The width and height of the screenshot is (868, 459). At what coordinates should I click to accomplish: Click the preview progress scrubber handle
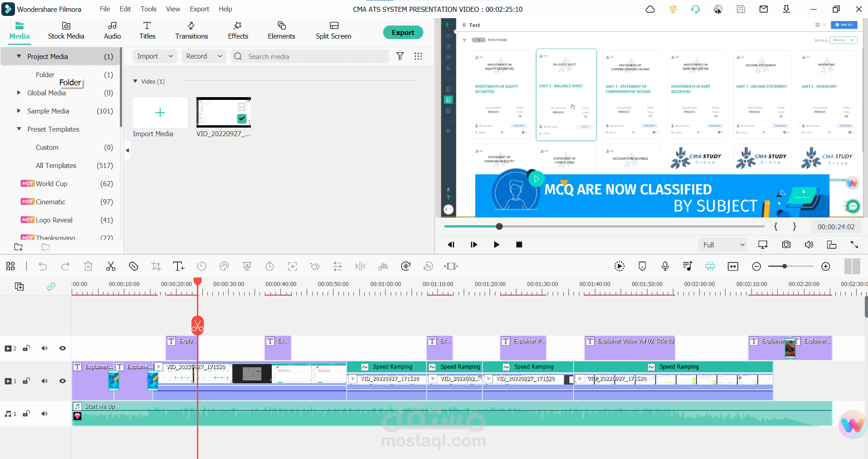point(500,227)
